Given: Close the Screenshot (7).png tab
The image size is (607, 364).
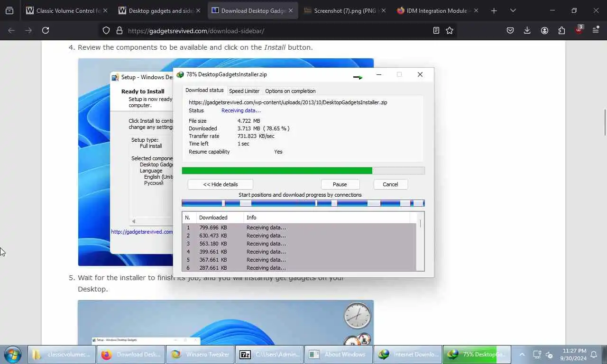Looking at the screenshot, I should point(383,10).
